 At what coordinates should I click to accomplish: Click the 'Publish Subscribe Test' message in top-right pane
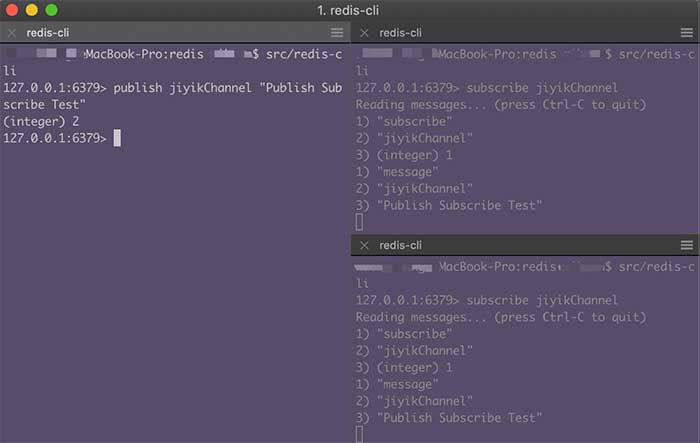459,205
